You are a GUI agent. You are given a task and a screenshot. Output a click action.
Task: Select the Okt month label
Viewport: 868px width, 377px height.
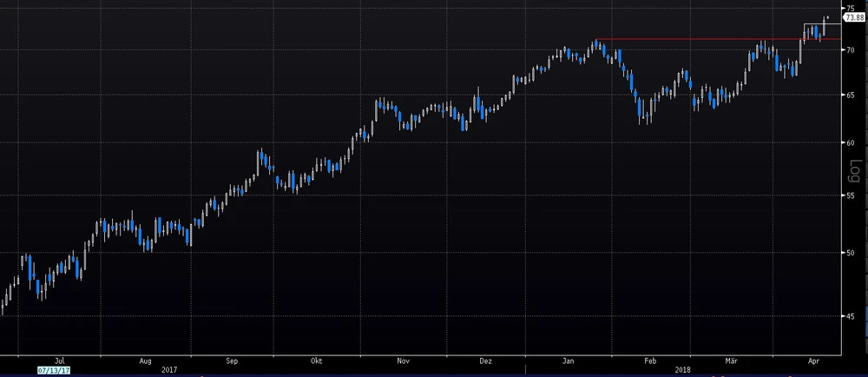(317, 360)
